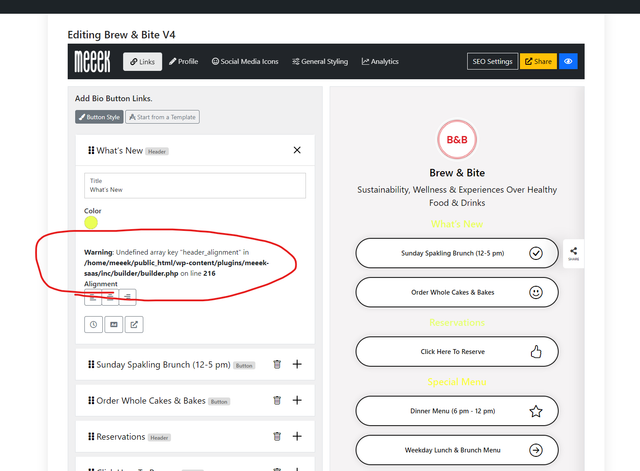Click star icon on Dinner Menu button

(x=536, y=411)
